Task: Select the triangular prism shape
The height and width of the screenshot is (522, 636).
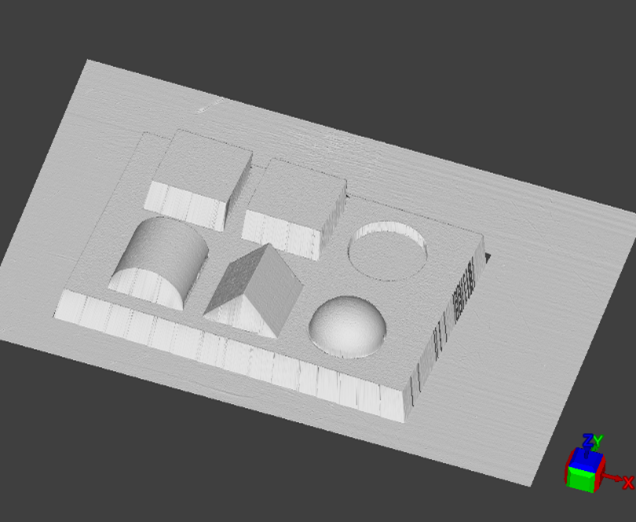Action: 255,288
